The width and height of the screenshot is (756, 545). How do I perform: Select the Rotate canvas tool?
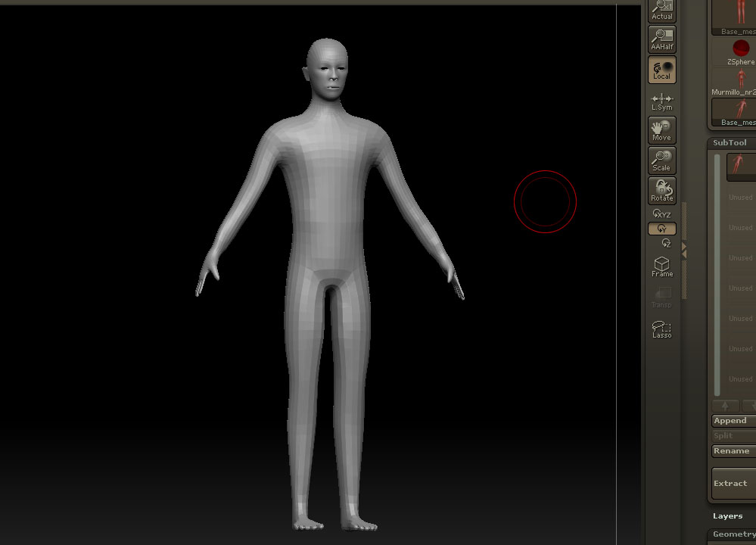[662, 191]
